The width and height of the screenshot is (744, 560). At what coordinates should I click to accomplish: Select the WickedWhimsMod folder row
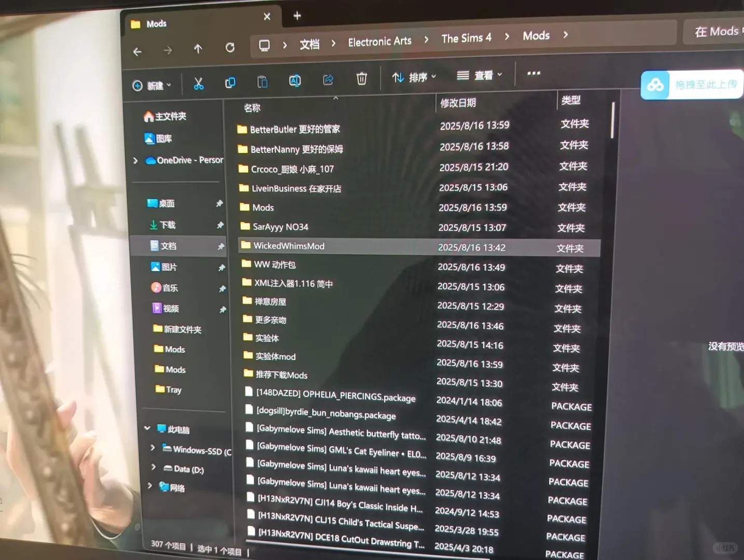tap(419, 247)
